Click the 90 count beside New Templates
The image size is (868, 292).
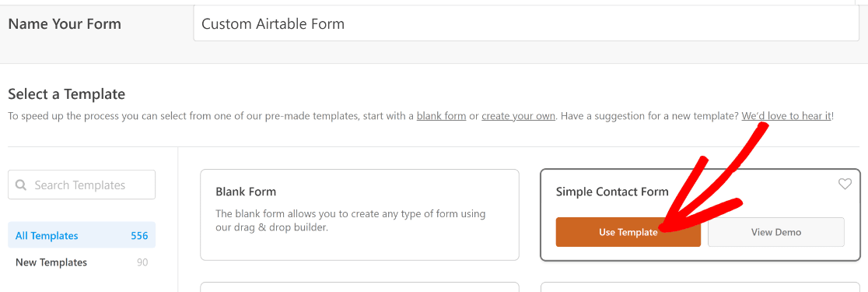(x=142, y=262)
